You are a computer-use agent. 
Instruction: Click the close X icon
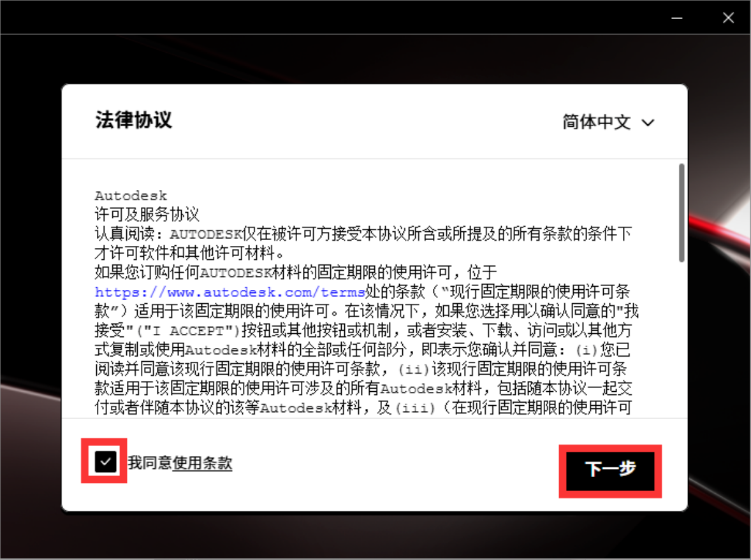tap(728, 17)
